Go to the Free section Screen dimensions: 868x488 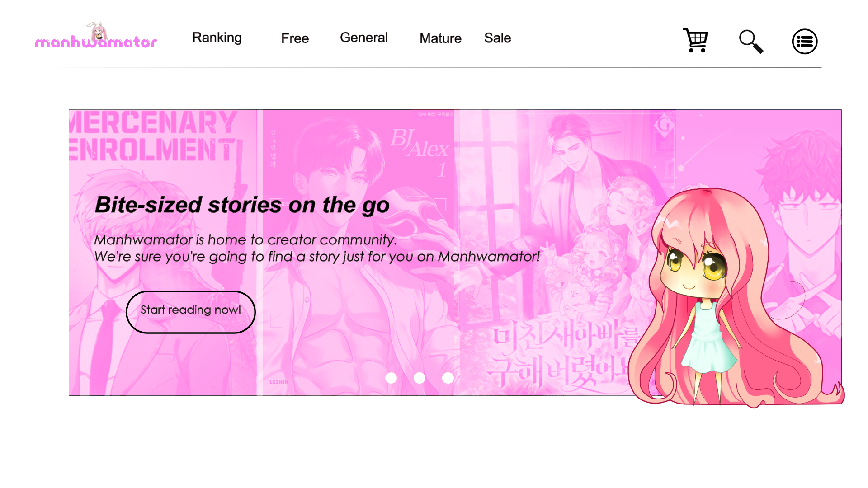295,38
